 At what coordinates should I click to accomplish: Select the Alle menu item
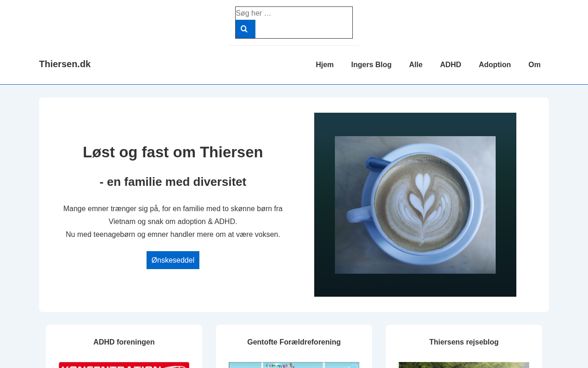416,65
